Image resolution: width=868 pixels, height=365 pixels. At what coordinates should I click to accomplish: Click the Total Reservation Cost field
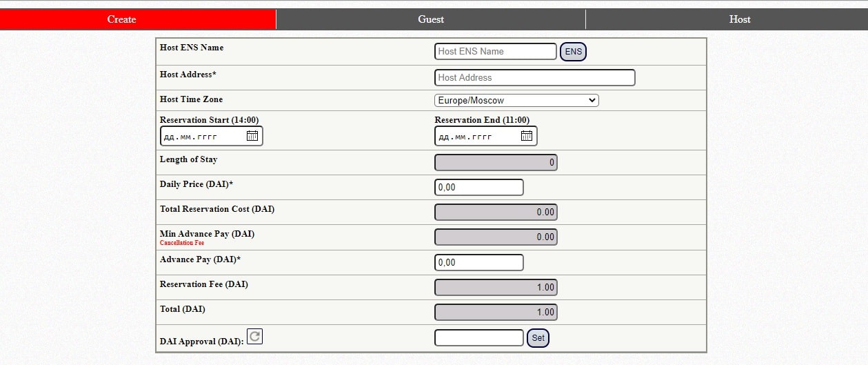click(496, 212)
